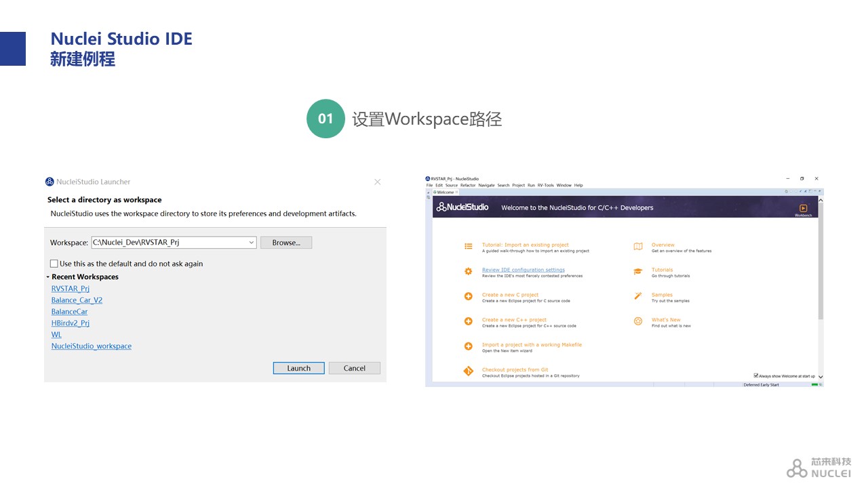868x488 pixels.
Task: Collapse the Recent Workspaces section
Action: pos(48,277)
